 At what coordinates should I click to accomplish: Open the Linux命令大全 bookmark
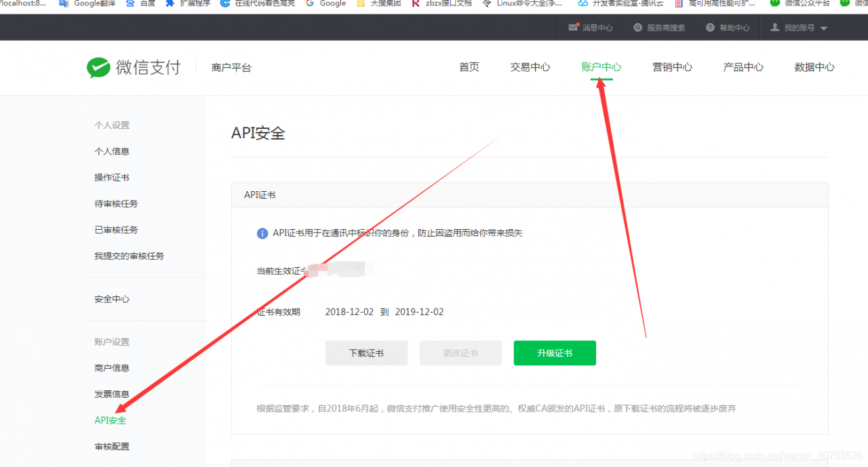[522, 3]
